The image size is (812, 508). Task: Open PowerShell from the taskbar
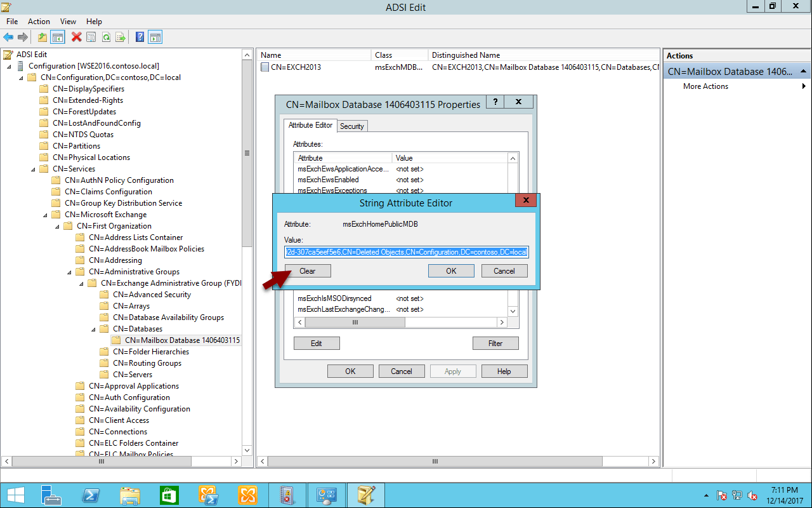coord(91,495)
